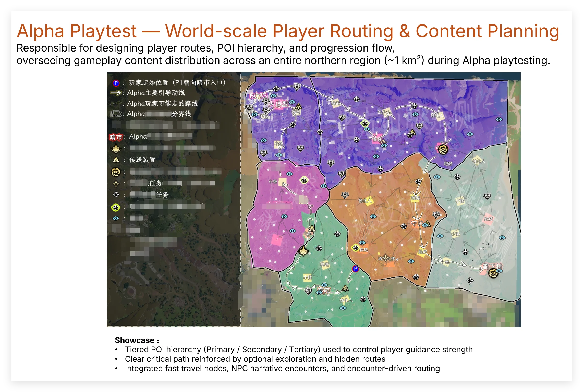
Task: Click the white main-guidance arrow in the legend
Action: pyautogui.click(x=115, y=93)
